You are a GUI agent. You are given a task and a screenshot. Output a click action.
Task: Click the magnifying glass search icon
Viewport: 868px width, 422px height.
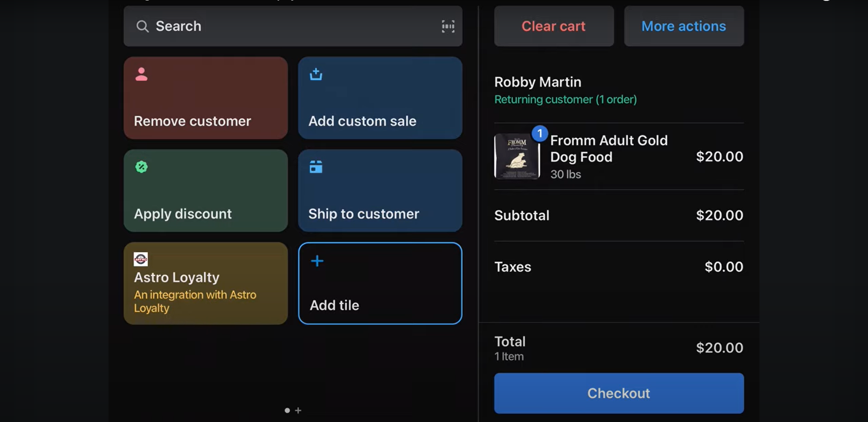pos(142,26)
